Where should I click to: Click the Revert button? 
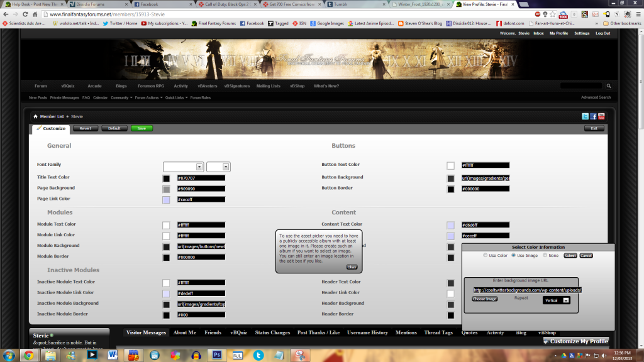pyautogui.click(x=86, y=128)
